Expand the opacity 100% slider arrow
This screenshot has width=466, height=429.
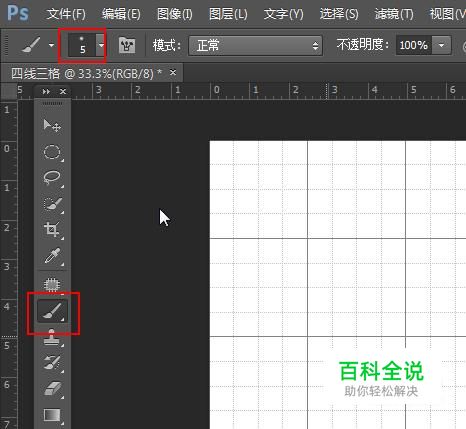click(441, 45)
